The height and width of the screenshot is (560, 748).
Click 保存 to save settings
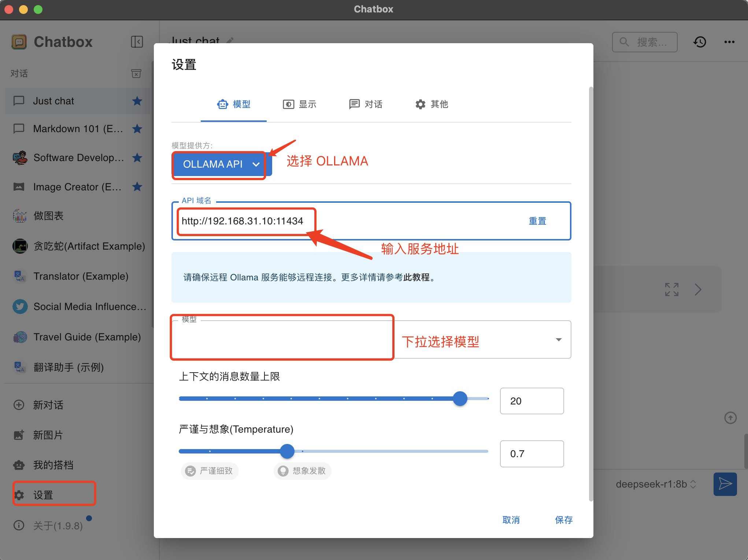click(564, 520)
